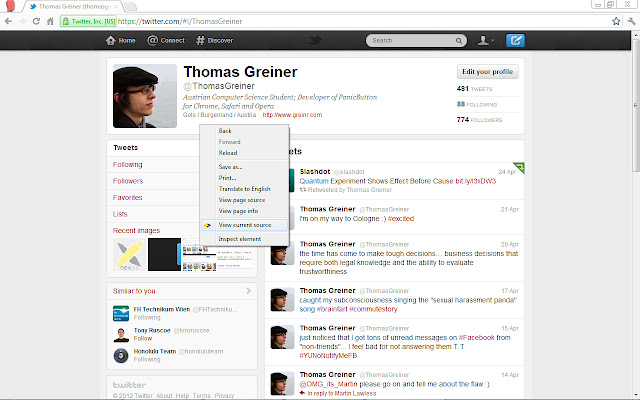640x400 pixels.
Task: Open the Favorites link in sidebar
Action: pyautogui.click(x=127, y=198)
